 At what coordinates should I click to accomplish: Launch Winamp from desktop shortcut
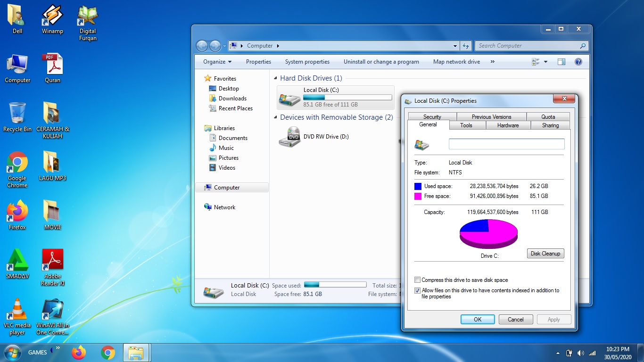point(52,19)
